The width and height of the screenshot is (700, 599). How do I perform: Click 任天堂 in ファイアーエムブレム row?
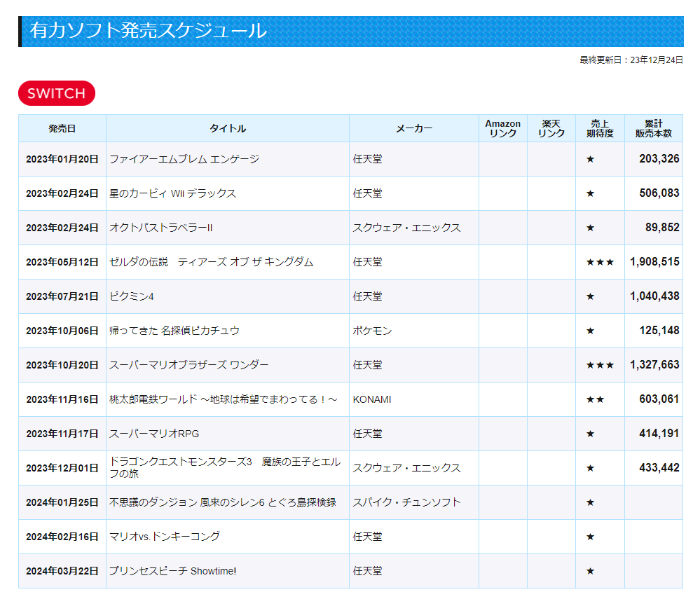367,159
